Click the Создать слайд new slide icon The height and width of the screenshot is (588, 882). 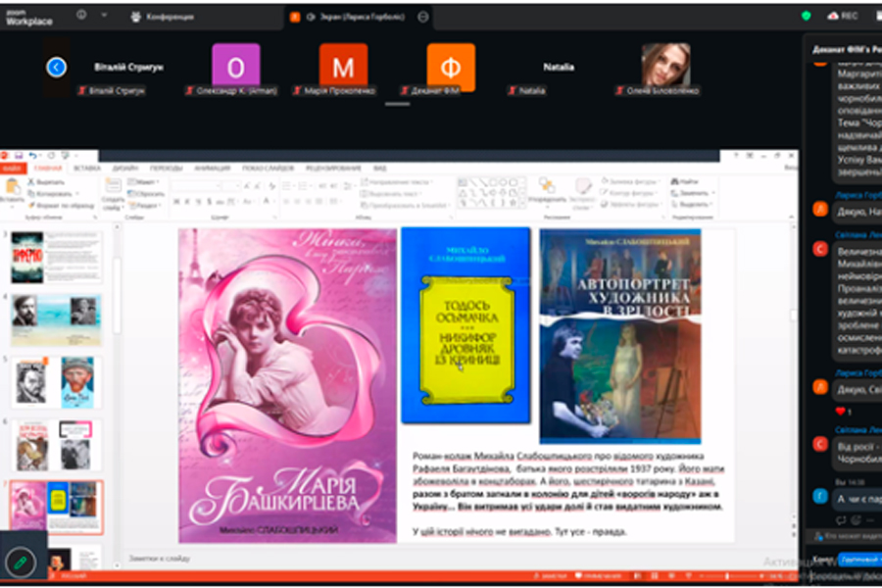tap(113, 186)
